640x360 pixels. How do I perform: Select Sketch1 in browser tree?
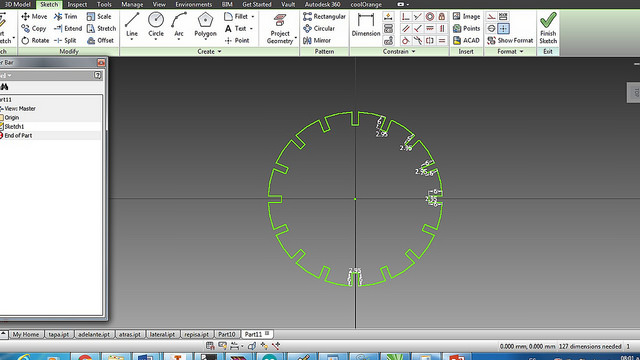pyautogui.click(x=14, y=127)
